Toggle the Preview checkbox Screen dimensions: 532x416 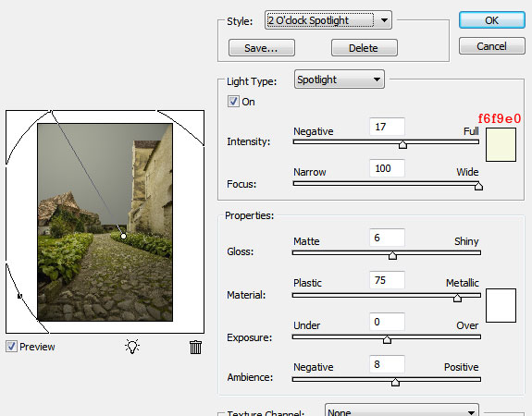pyautogui.click(x=11, y=346)
